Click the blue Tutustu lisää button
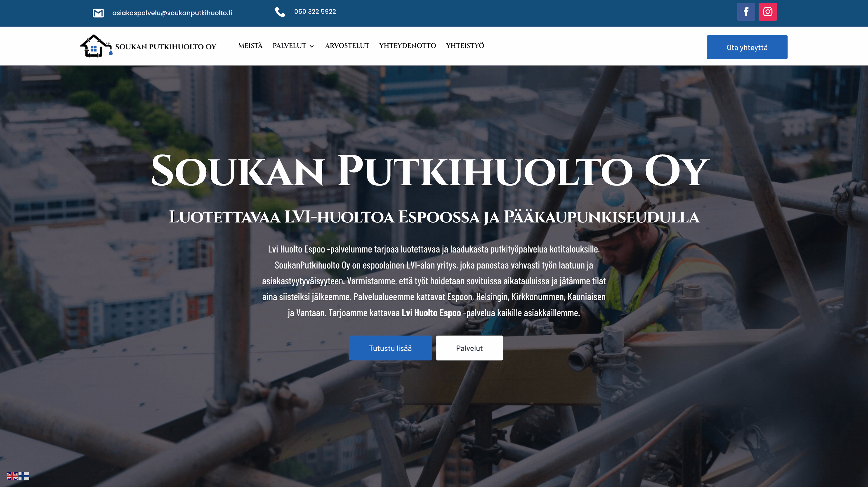Image resolution: width=868 pixels, height=488 pixels. click(x=390, y=348)
